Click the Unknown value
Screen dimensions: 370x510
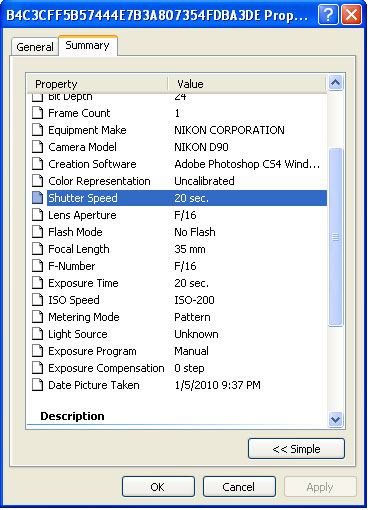[196, 334]
